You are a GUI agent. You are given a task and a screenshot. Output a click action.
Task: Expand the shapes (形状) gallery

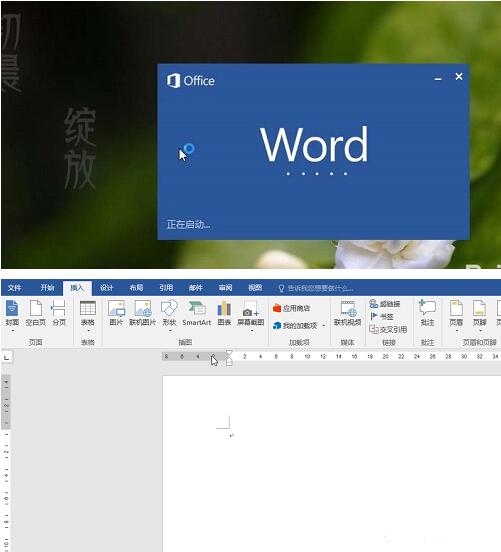169,315
